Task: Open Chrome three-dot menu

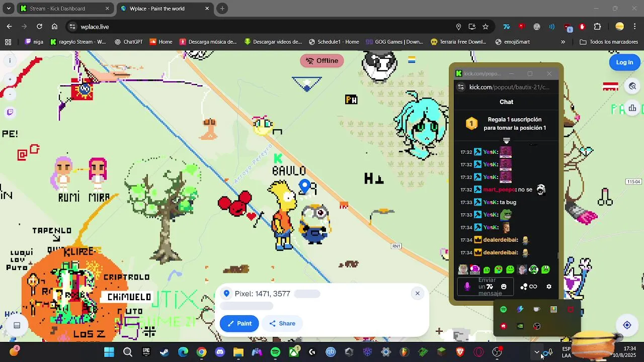Action: [635, 27]
